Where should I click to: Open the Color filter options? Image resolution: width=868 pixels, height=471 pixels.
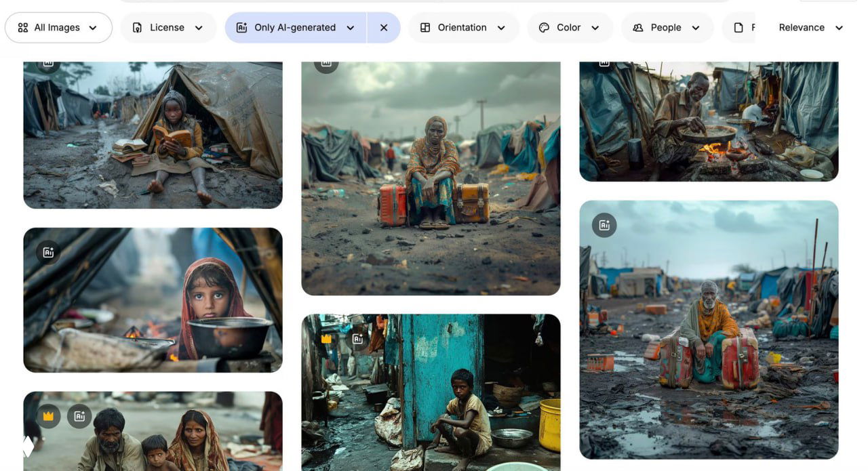click(x=570, y=27)
